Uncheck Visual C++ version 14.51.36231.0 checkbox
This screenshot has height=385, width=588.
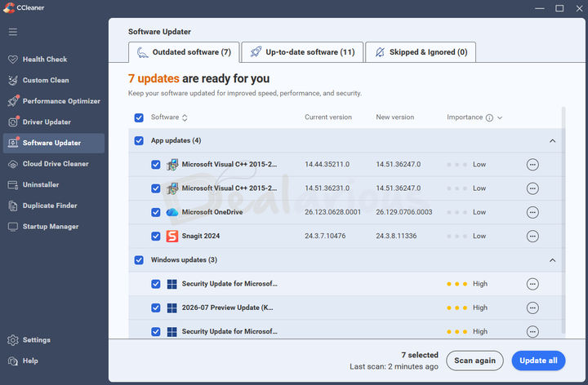click(156, 188)
